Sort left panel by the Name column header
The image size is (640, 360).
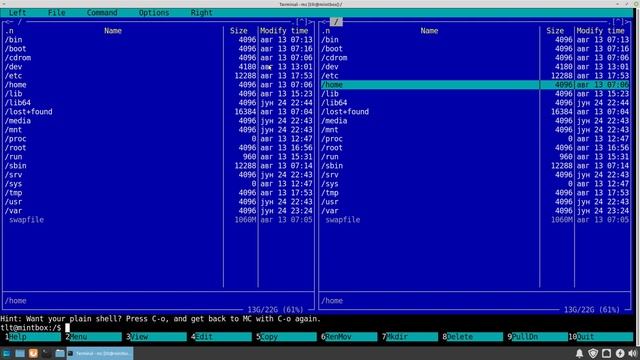[113, 31]
